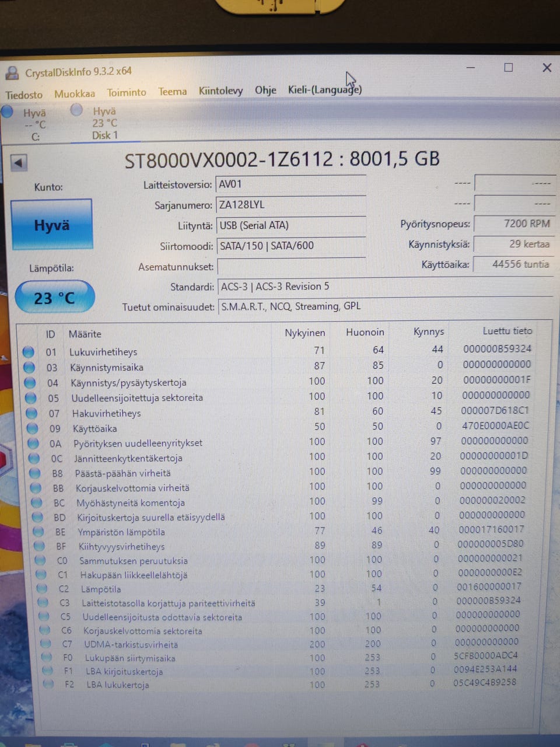This screenshot has width=560, height=747.
Task: Click the status icon for Lukuvirhetiheys
Action: click(x=28, y=352)
